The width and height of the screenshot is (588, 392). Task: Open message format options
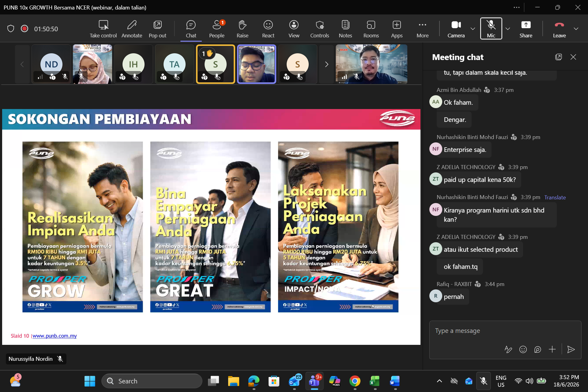(508, 349)
